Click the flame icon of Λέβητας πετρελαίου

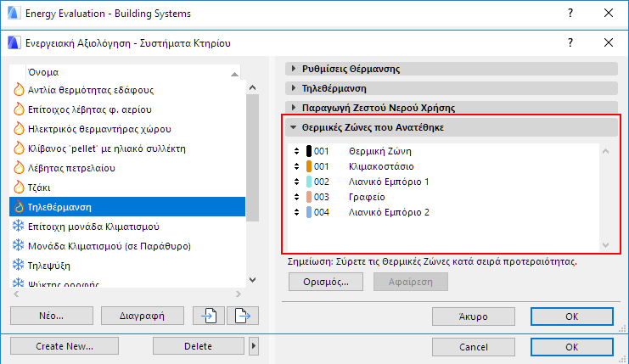[18, 167]
